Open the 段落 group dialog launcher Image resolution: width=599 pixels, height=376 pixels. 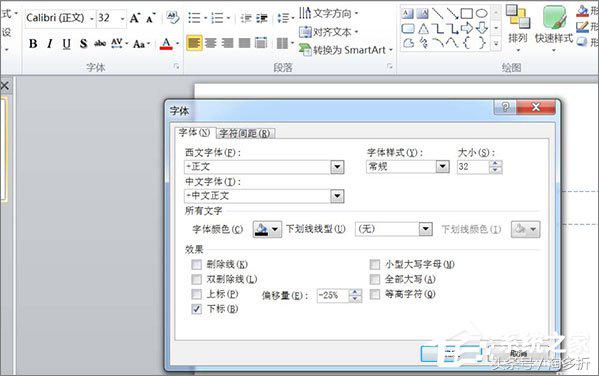(x=389, y=66)
